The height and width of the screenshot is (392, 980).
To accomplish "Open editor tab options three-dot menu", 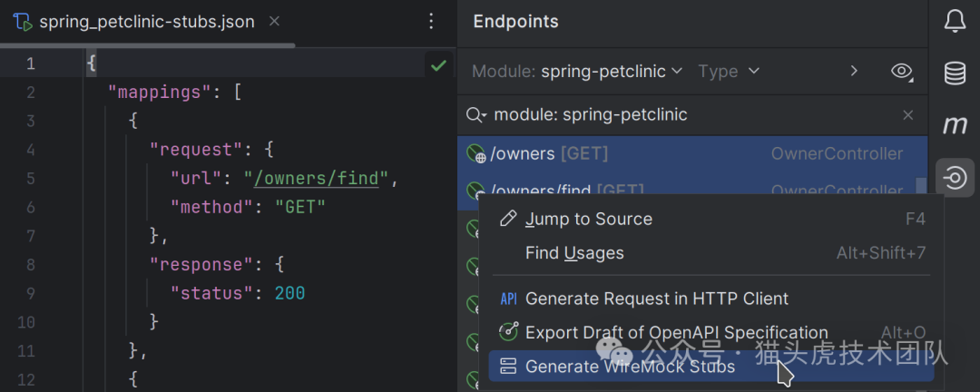I will pos(431,22).
